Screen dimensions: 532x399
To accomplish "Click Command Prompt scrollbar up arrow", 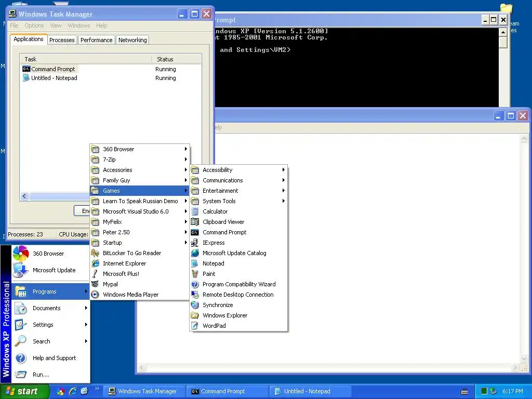I will [x=503, y=32].
